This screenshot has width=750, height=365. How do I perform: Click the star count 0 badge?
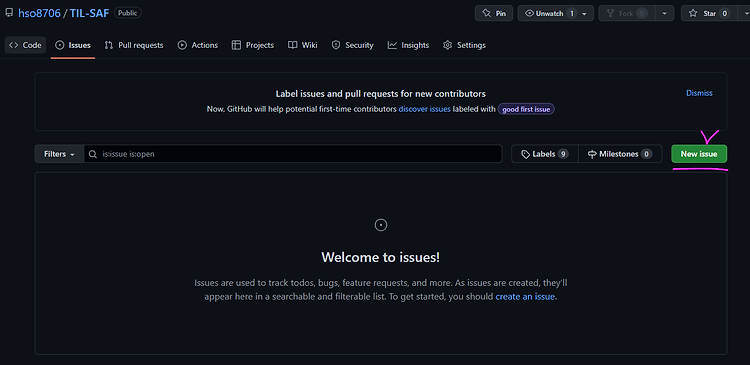click(725, 13)
